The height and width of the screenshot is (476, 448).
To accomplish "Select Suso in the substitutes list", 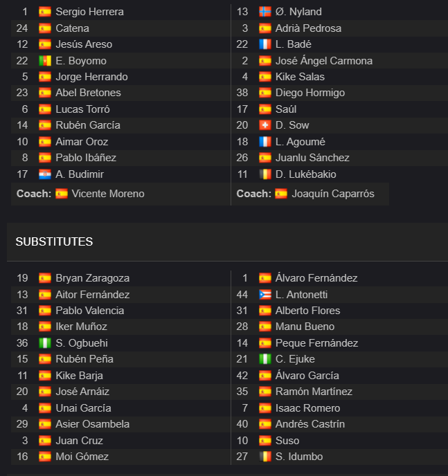I will coord(287,441).
